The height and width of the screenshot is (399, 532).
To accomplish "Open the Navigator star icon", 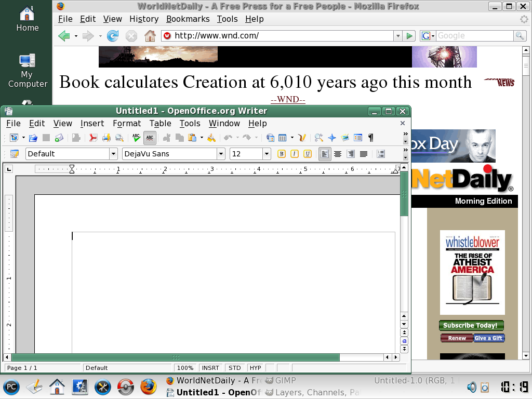I will tap(332, 138).
